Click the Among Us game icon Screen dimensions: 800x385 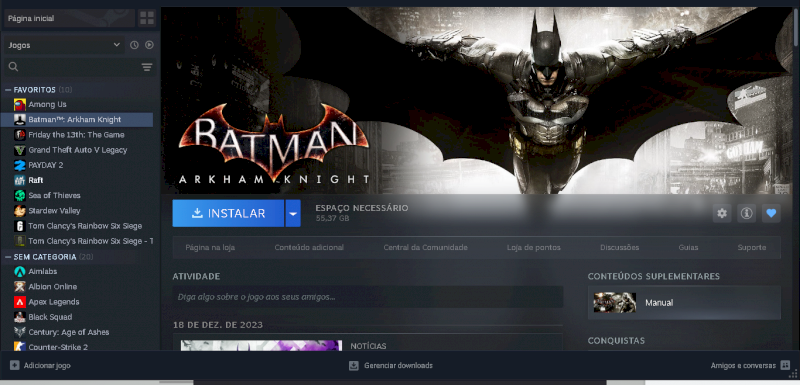pyautogui.click(x=20, y=105)
